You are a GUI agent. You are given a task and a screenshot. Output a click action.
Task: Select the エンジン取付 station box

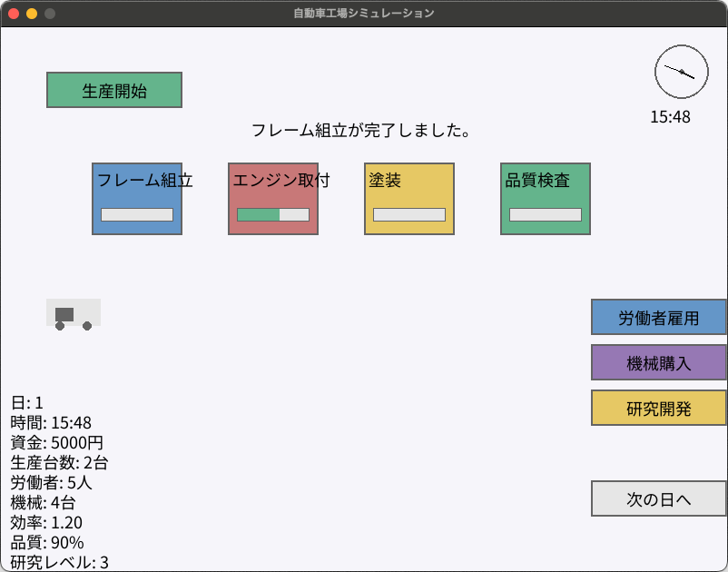click(x=273, y=199)
